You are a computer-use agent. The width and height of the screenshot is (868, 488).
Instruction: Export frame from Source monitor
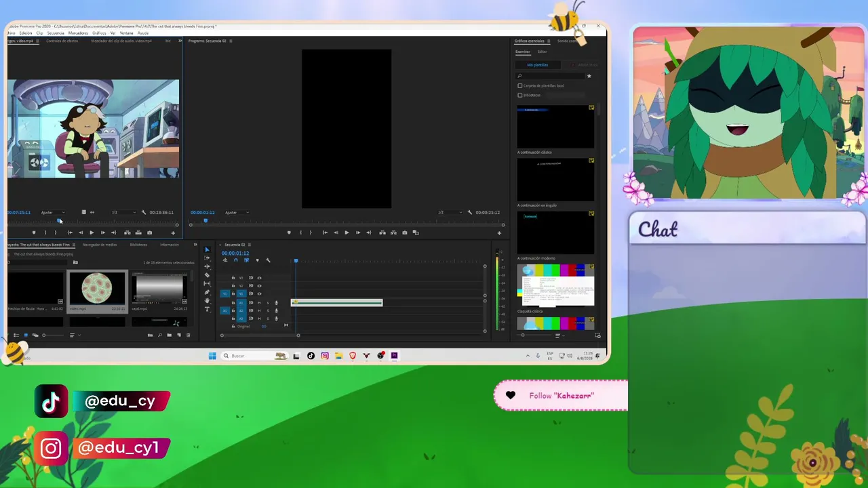pos(150,232)
